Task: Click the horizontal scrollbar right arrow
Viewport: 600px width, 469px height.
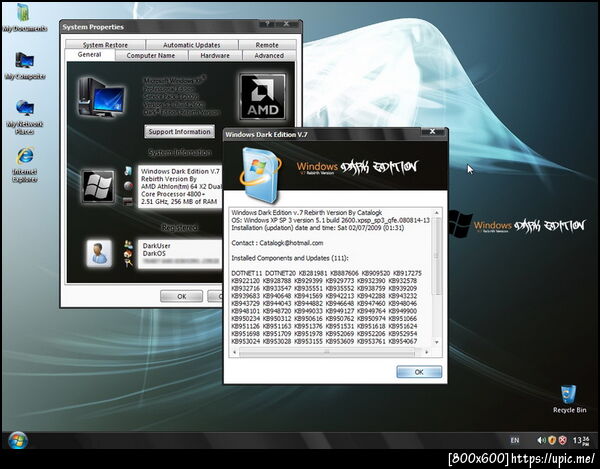Action: pyautogui.click(x=427, y=352)
